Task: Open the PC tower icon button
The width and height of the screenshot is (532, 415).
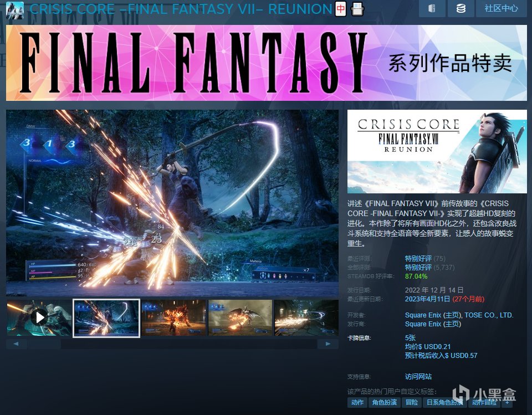Action: pos(432,8)
